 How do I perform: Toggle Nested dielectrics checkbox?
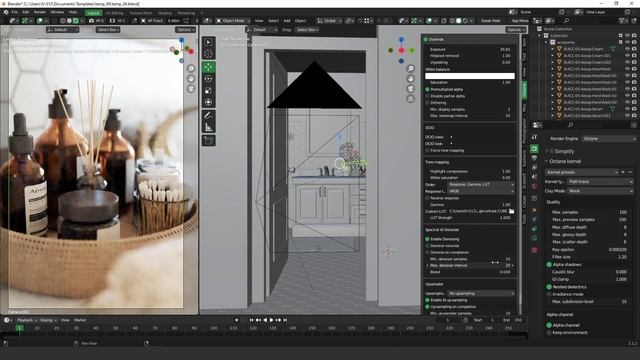click(549, 287)
